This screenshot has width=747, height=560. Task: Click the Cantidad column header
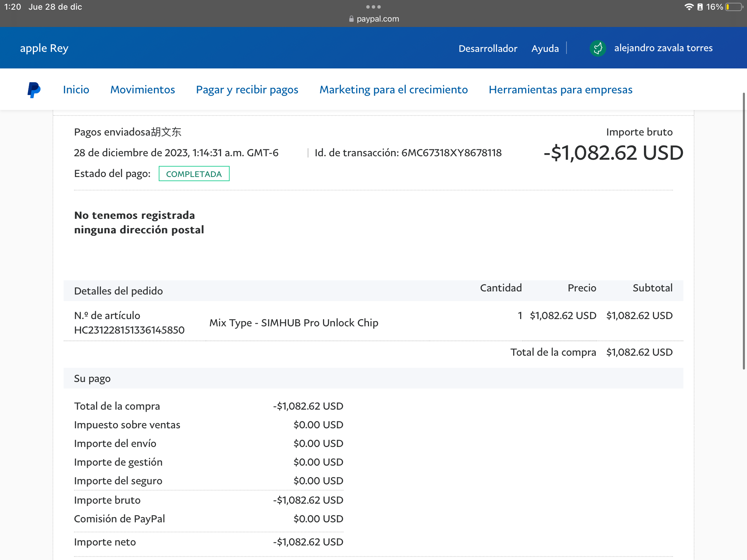click(501, 288)
